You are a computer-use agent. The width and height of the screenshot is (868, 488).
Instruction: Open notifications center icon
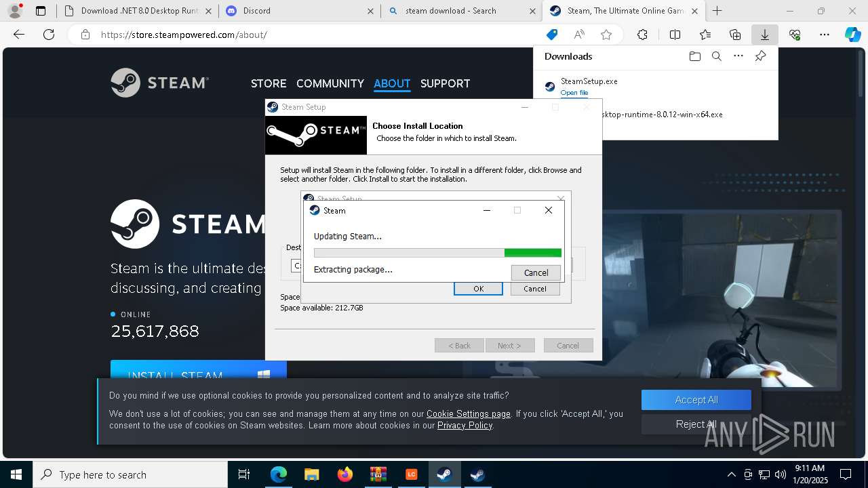[846, 474]
